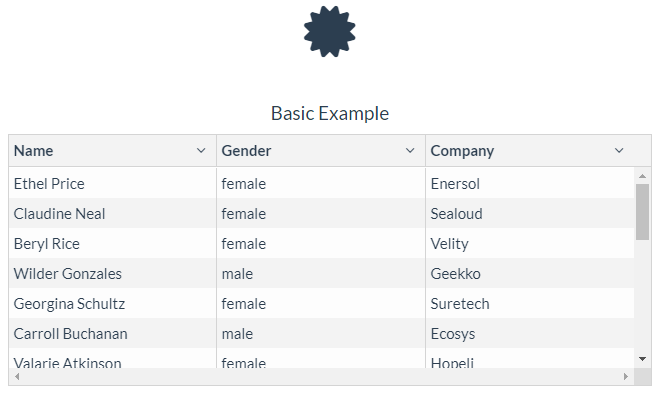Image resolution: width=659 pixels, height=403 pixels.
Task: Select the Claudine Neal name cell
Action: tap(59, 214)
